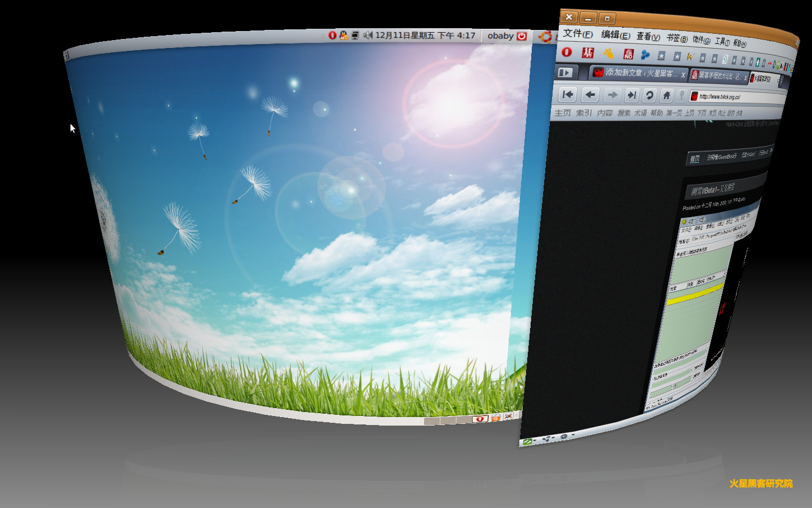Screen dimensions: 812x508
Task: Open the blue hexagons bookmark icon
Action: tap(645, 55)
